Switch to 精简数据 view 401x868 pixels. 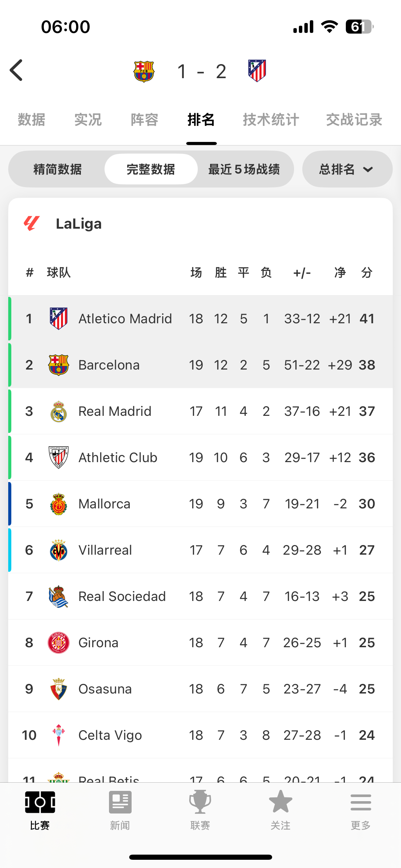coord(58,169)
